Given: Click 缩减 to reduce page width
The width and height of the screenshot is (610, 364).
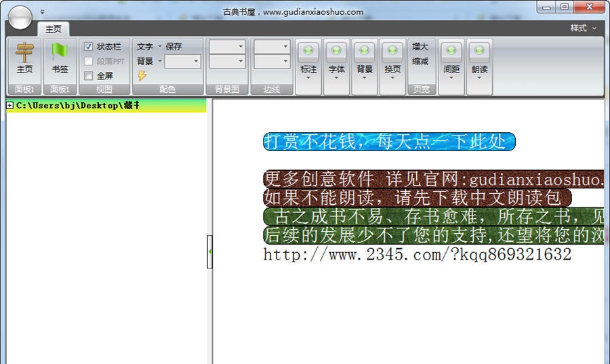Looking at the screenshot, I should pos(420,62).
